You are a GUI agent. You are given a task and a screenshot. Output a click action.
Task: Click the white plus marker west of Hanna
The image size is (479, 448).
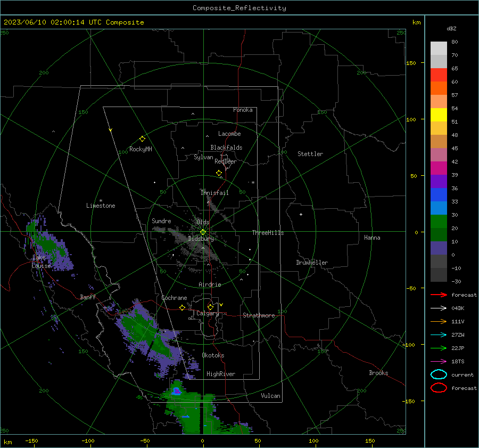click(x=301, y=214)
